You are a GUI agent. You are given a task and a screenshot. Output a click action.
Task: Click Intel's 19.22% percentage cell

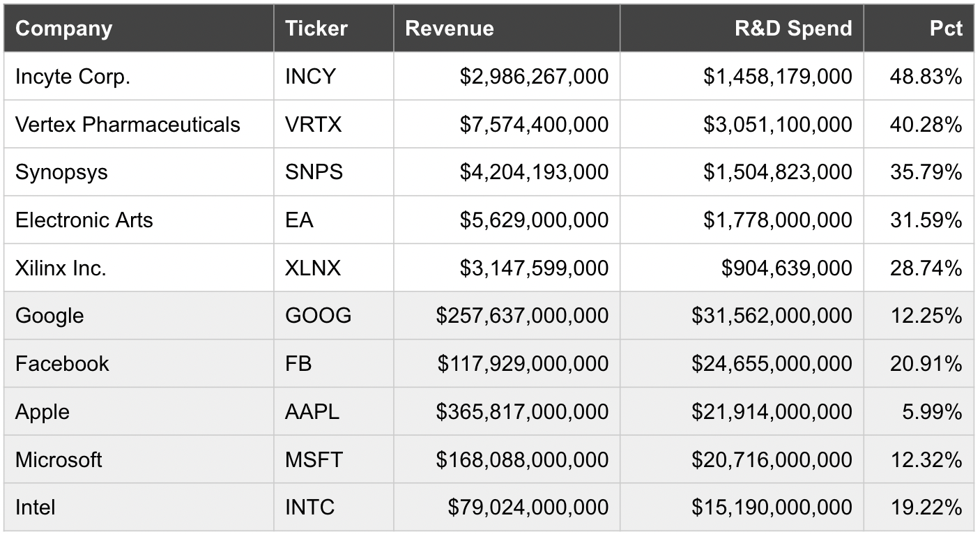[x=926, y=508]
